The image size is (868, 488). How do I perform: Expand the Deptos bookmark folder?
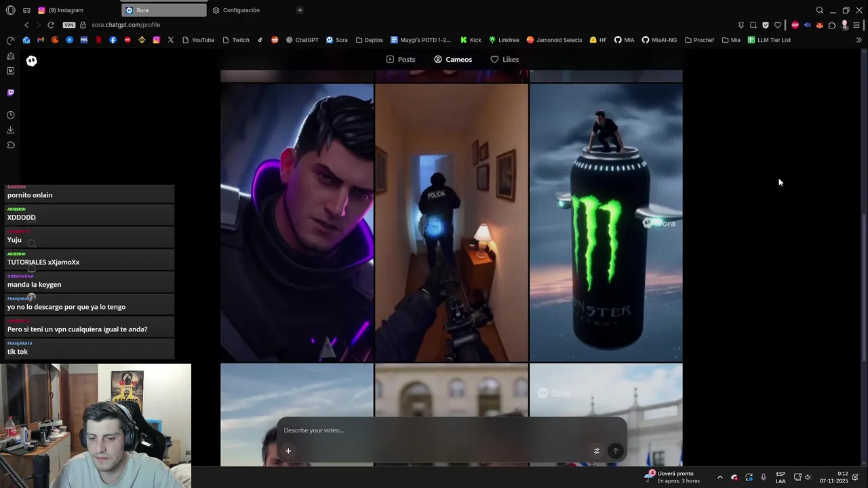(x=369, y=40)
